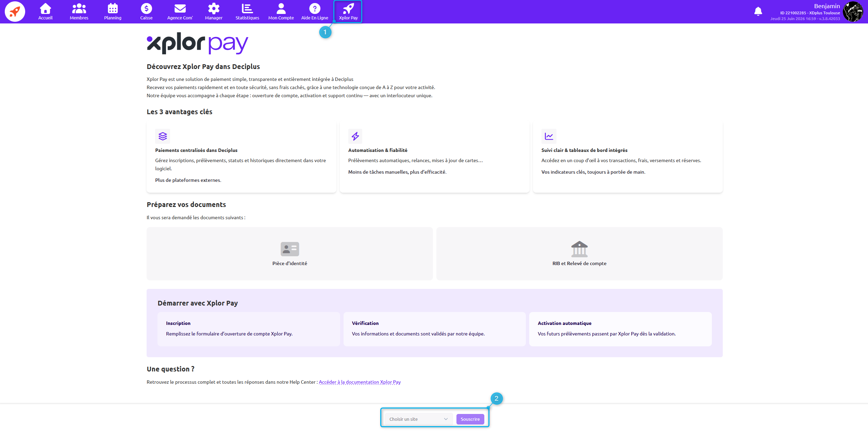Open the Mon Compte user icon
This screenshot has height=434, width=868.
pyautogui.click(x=281, y=8)
